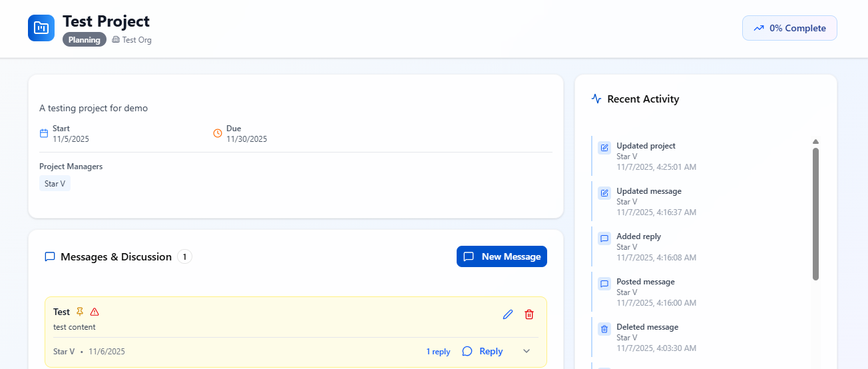868x369 pixels.
Task: Click the calendar icon next to Start
Action: point(44,133)
